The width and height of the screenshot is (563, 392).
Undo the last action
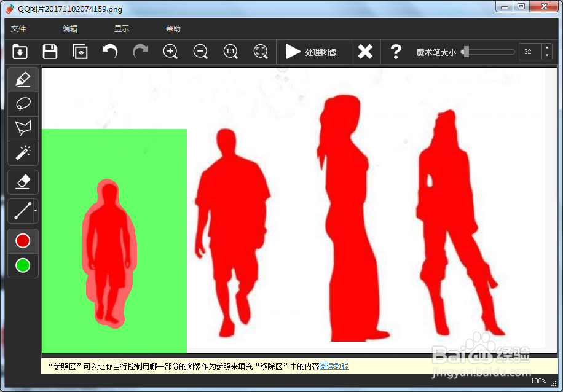(110, 52)
